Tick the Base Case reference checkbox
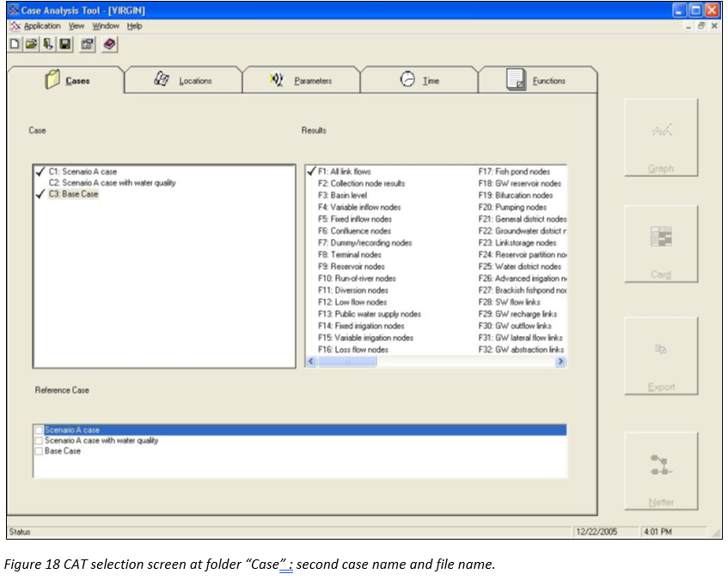 click(39, 451)
